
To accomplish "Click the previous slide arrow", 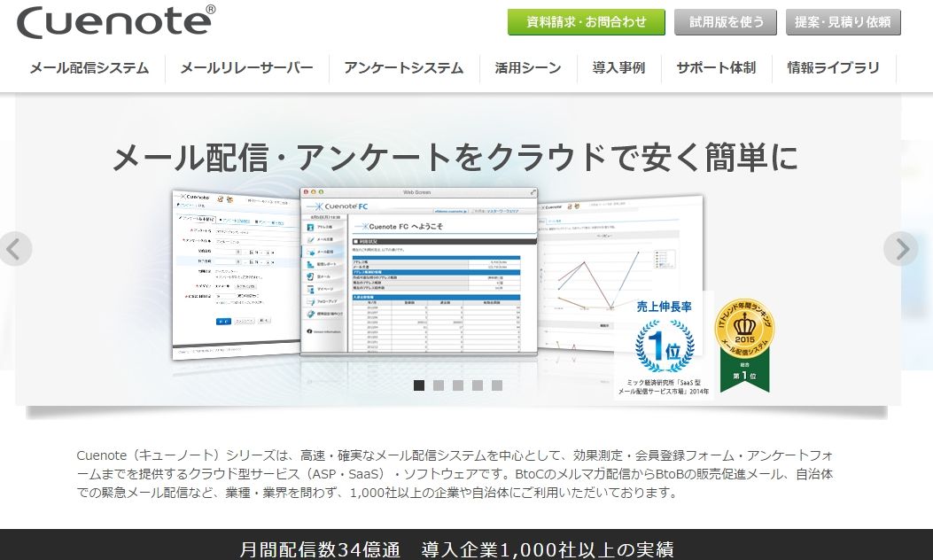I will pyautogui.click(x=16, y=249).
